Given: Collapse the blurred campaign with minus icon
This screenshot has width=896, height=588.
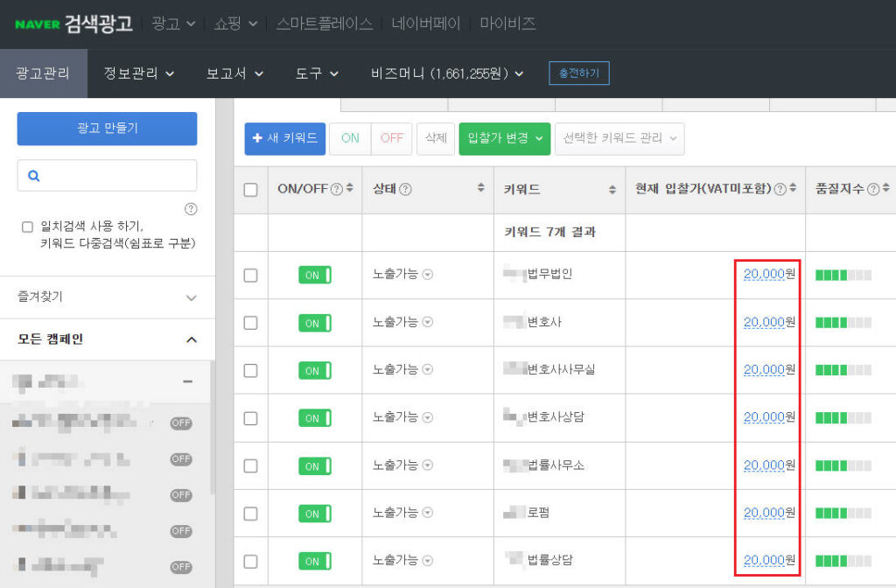Looking at the screenshot, I should 187,381.
